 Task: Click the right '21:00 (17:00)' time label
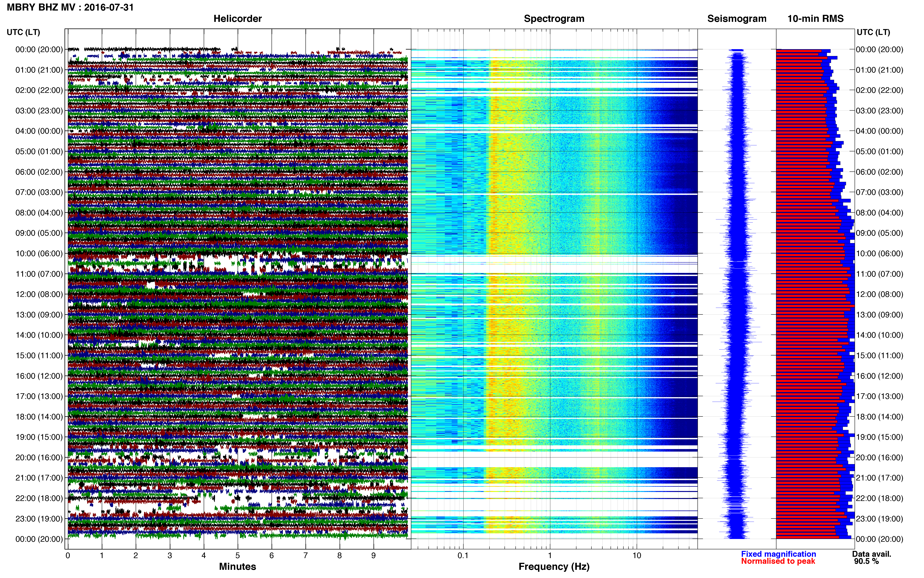[879, 478]
